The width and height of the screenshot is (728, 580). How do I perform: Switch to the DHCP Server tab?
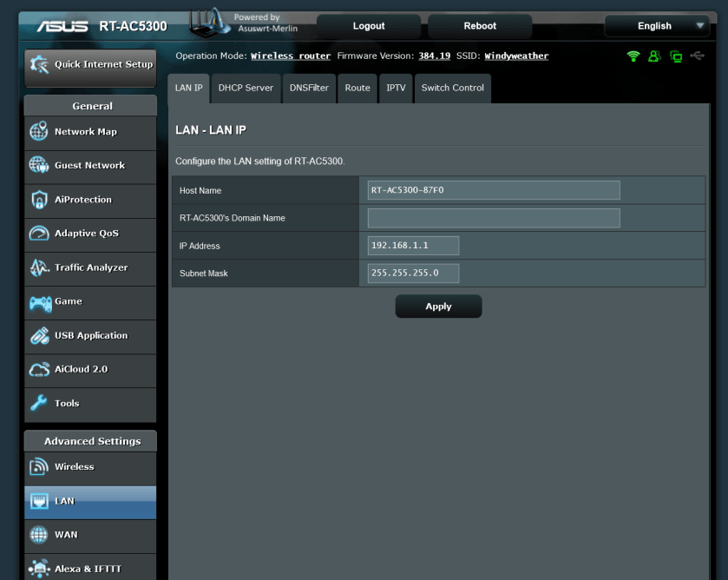[x=246, y=88]
